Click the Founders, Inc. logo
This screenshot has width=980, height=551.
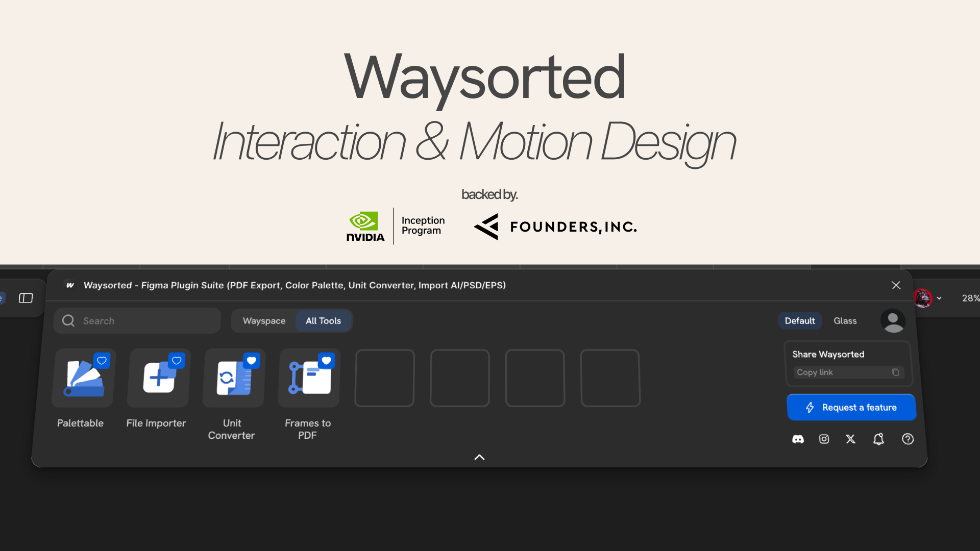[555, 227]
